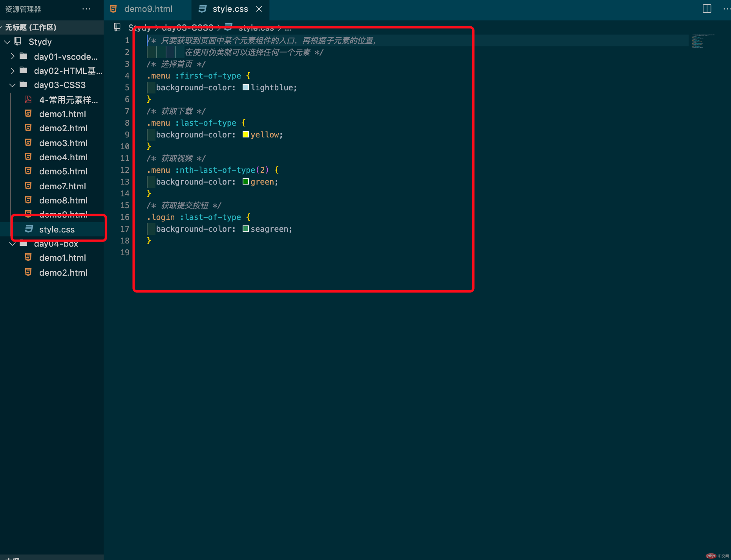This screenshot has width=731, height=560.
Task: Click the HTML icon on demo9.html tab
Action: (x=113, y=9)
